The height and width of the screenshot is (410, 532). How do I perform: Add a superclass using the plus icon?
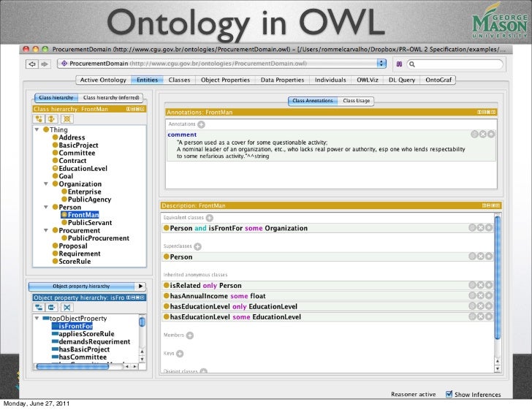point(197,246)
